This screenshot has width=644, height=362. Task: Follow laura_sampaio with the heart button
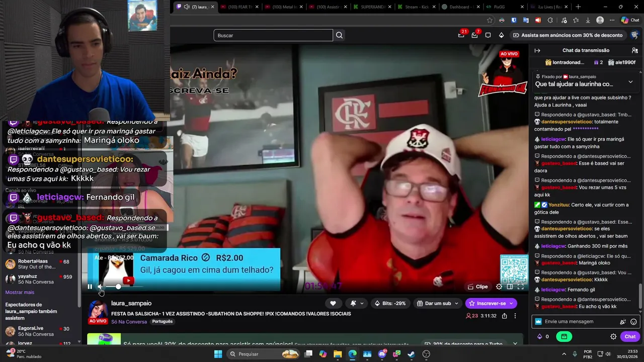pos(333,303)
